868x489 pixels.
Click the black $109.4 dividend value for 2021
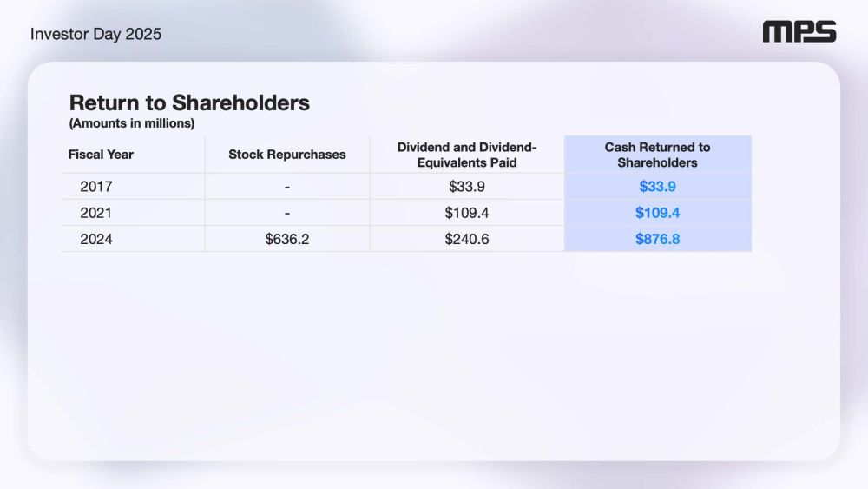pos(467,213)
